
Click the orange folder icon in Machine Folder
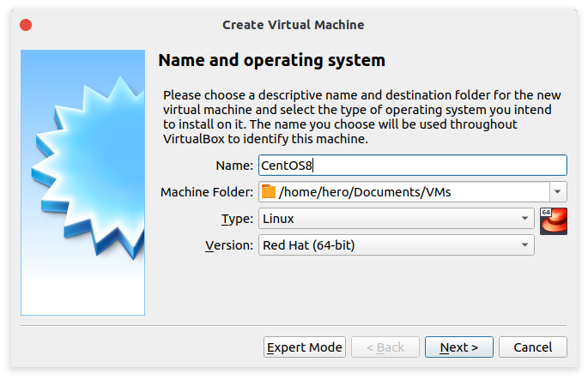[x=269, y=191]
